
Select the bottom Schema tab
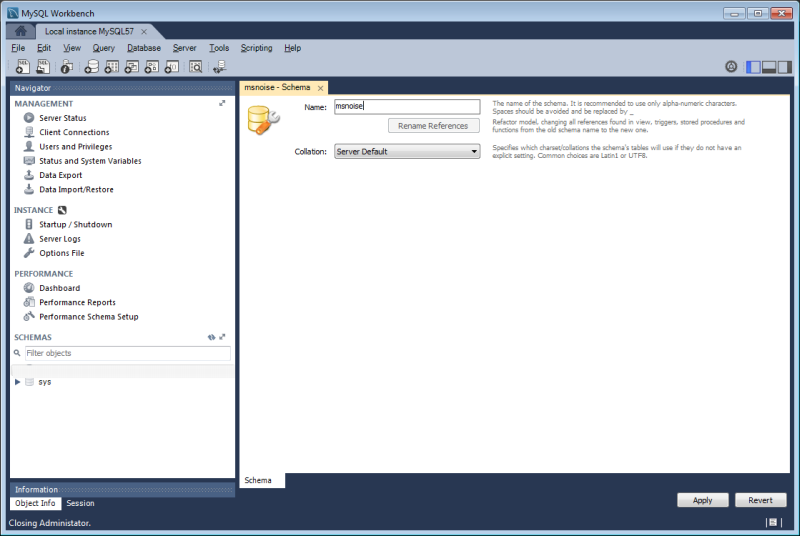[258, 480]
